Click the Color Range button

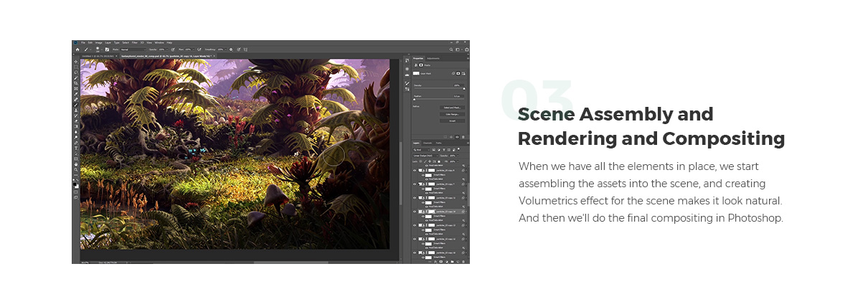(x=452, y=114)
